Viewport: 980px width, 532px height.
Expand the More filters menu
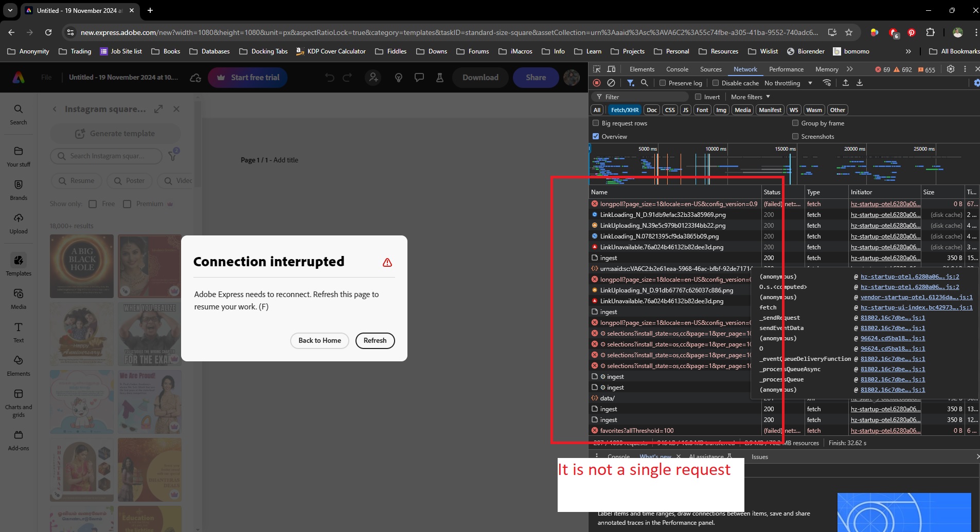click(x=749, y=97)
